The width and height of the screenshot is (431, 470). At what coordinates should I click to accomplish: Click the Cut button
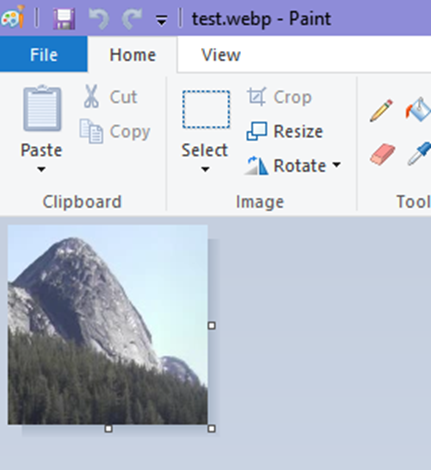(x=110, y=97)
